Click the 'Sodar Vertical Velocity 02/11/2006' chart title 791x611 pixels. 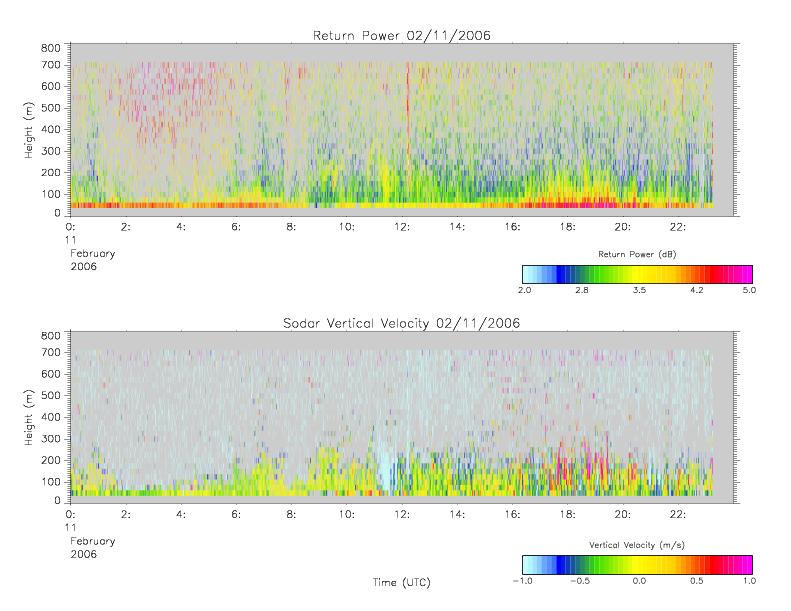(x=402, y=323)
